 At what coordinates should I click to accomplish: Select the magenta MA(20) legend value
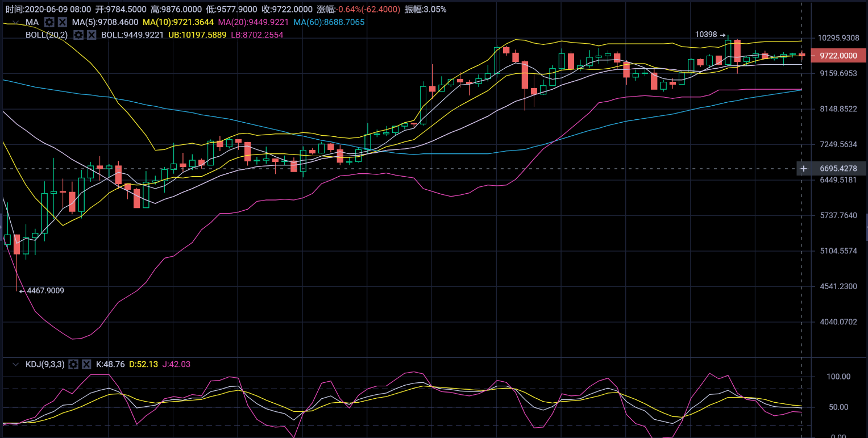(253, 22)
